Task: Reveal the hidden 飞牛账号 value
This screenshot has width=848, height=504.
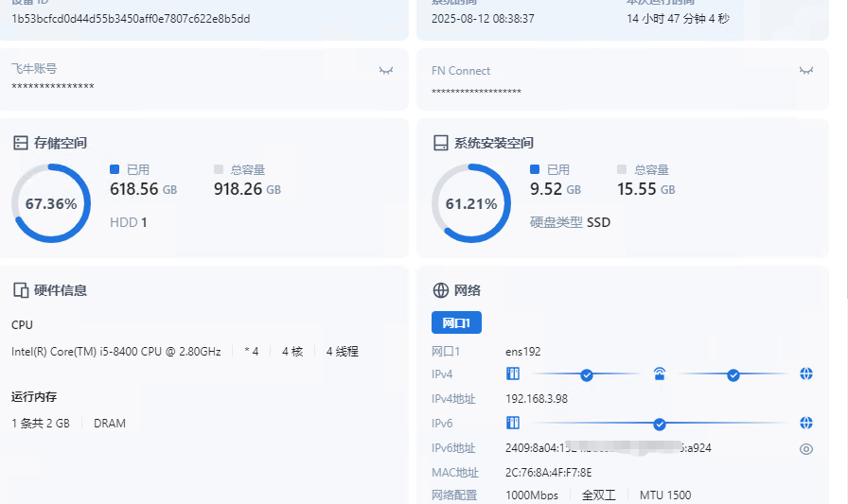Action: pos(385,70)
